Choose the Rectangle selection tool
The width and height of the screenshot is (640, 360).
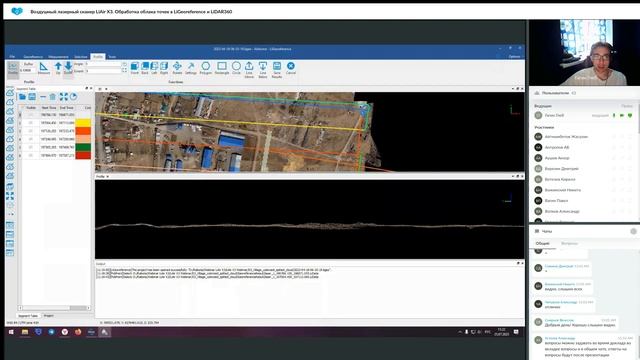click(222, 68)
